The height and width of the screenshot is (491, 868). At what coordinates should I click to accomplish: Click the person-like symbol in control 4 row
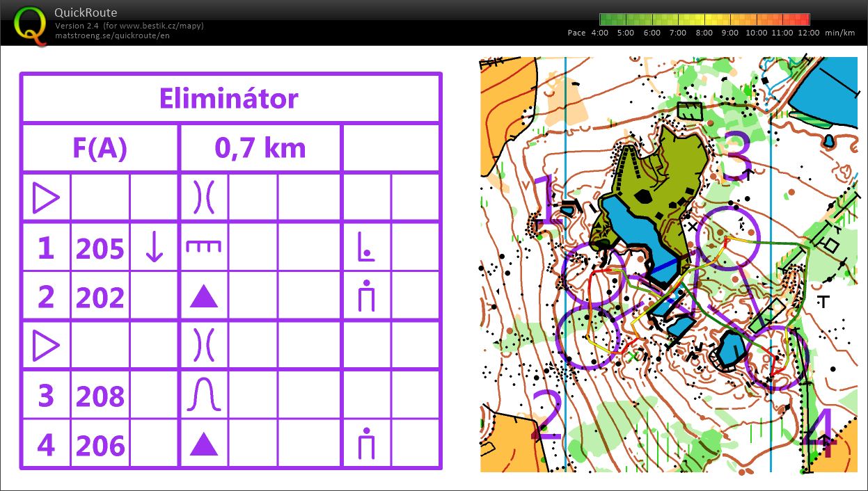coord(366,445)
